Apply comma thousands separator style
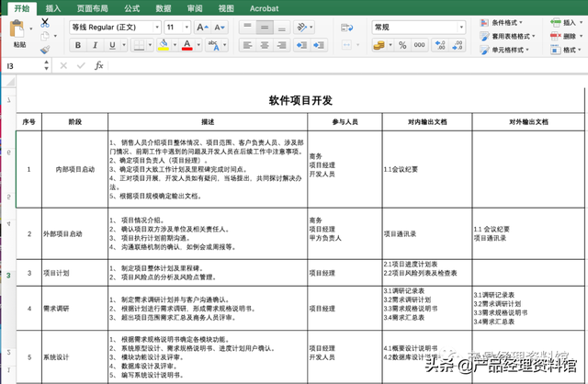The width and height of the screenshot is (588, 384). click(x=419, y=45)
